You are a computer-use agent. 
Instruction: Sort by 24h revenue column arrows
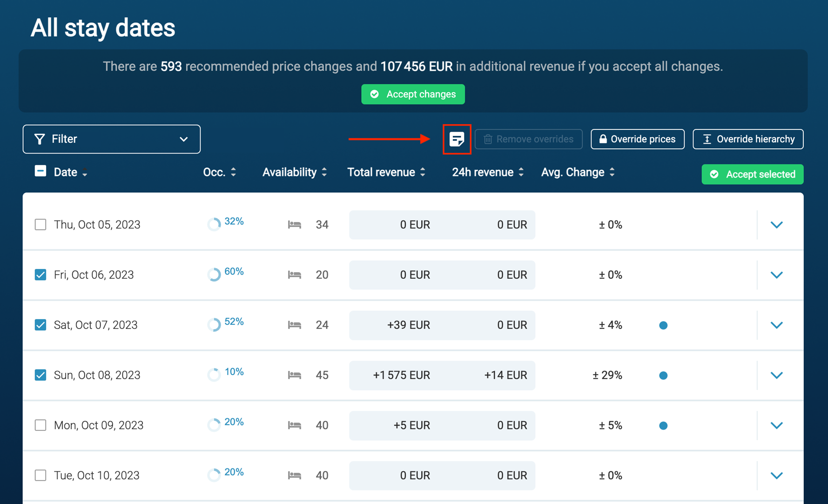point(521,172)
